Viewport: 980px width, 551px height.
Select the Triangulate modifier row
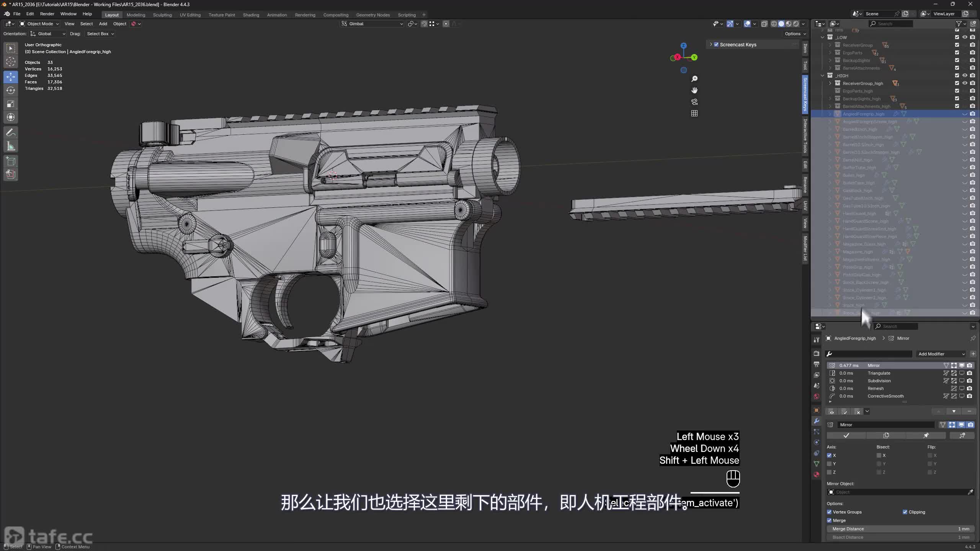tap(900, 373)
